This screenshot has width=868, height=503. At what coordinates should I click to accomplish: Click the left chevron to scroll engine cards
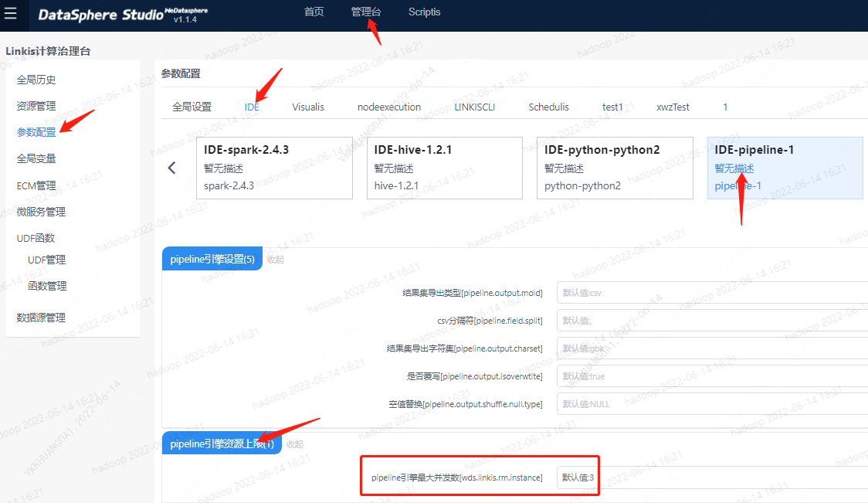tap(172, 168)
